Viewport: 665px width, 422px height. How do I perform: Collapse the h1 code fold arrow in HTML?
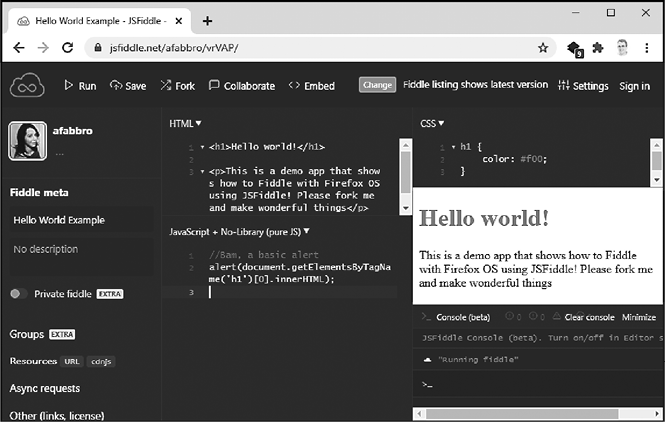(x=202, y=147)
